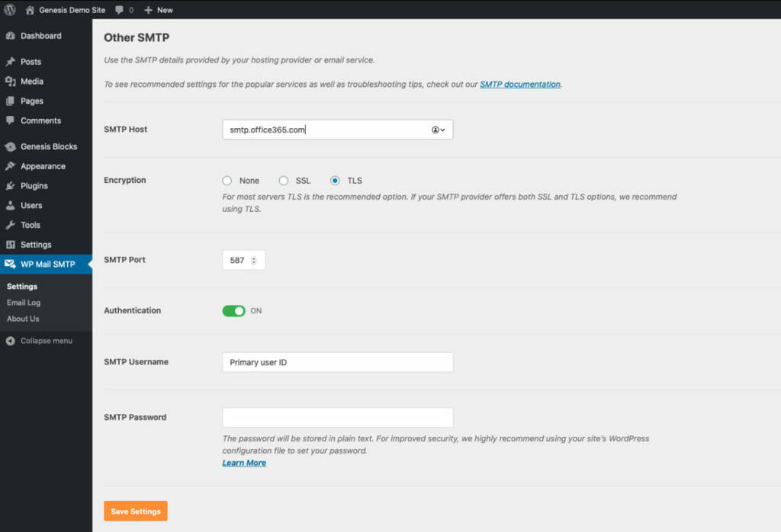Expand the New menu in admin bar
Image resolution: width=781 pixels, height=532 pixels.
158,10
